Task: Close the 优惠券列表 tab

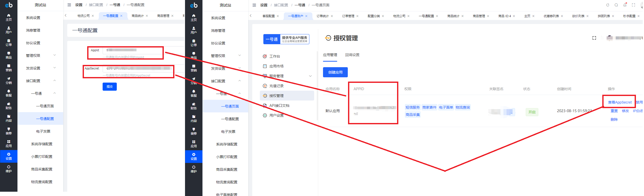Action: tap(562, 16)
